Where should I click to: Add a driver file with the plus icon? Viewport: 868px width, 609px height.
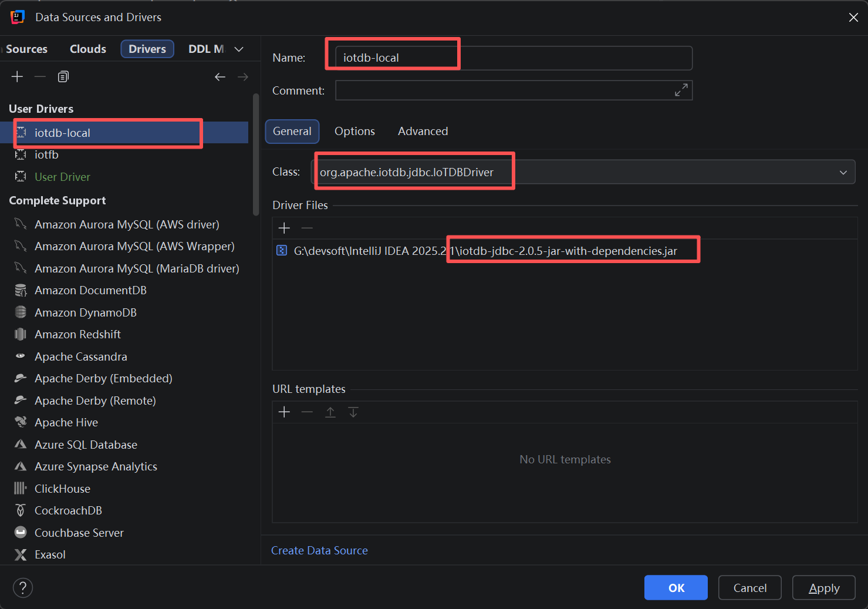pos(284,228)
